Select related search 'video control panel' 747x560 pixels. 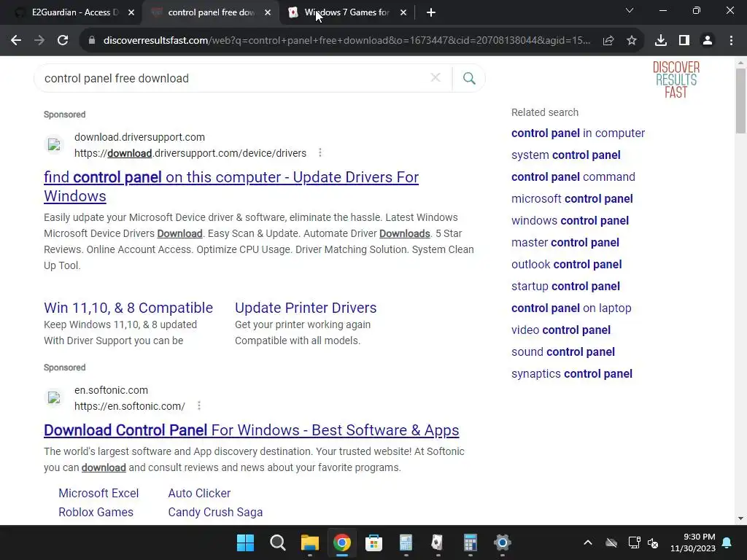tap(561, 330)
